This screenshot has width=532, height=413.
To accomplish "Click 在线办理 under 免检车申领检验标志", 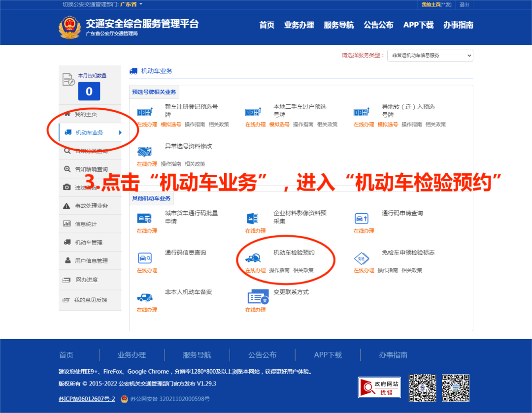I will tap(364, 270).
